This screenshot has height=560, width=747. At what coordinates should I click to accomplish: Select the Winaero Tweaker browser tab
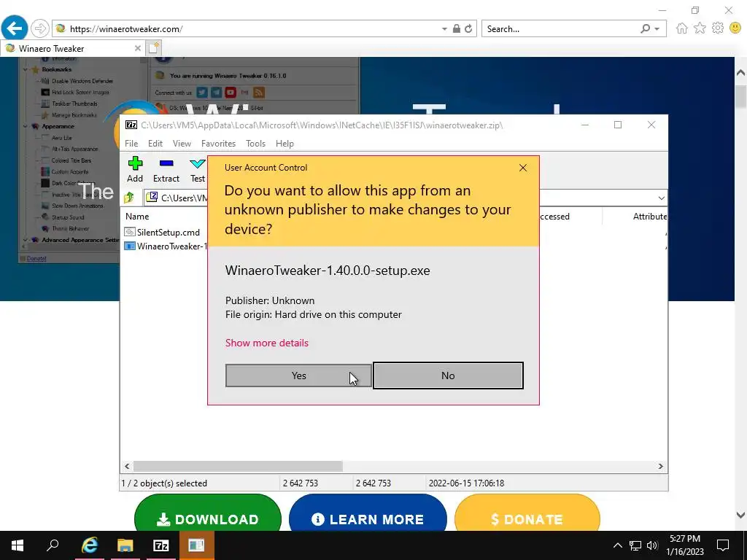(x=72, y=48)
